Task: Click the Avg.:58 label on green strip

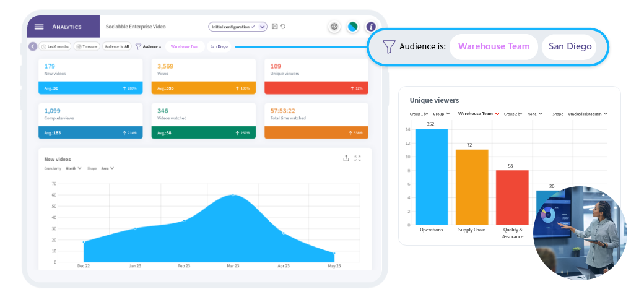Action: [164, 132]
